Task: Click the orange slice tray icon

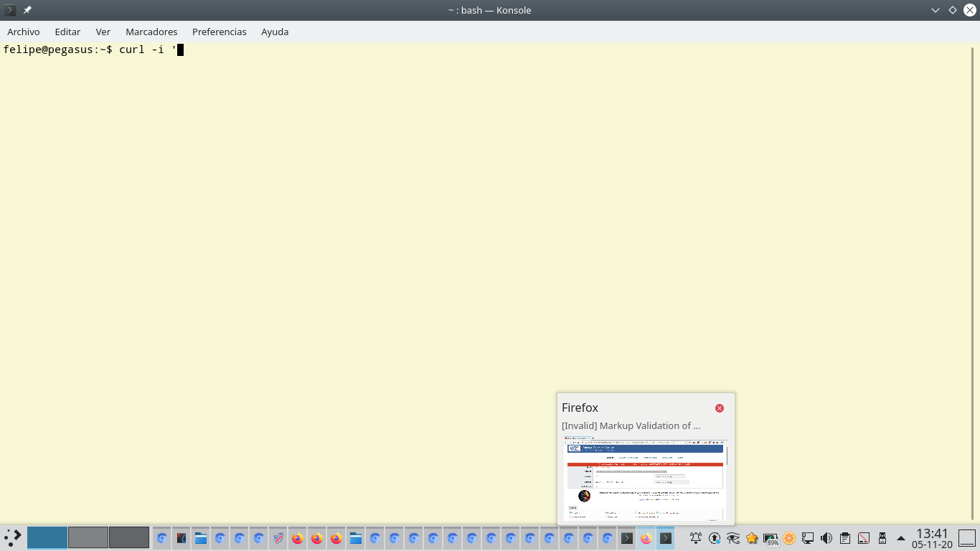Action: pos(789,538)
